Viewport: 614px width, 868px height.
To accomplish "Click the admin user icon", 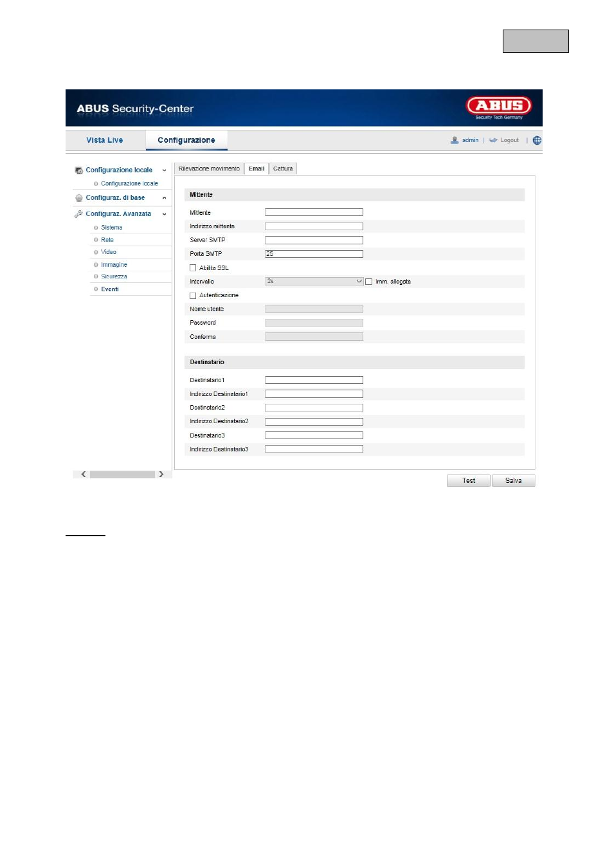I will pyautogui.click(x=455, y=140).
